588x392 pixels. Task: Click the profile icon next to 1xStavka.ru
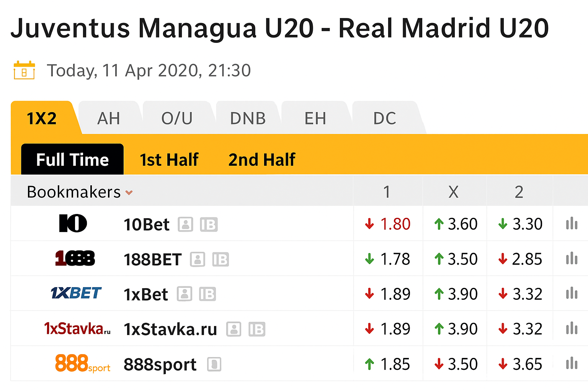pos(234,329)
